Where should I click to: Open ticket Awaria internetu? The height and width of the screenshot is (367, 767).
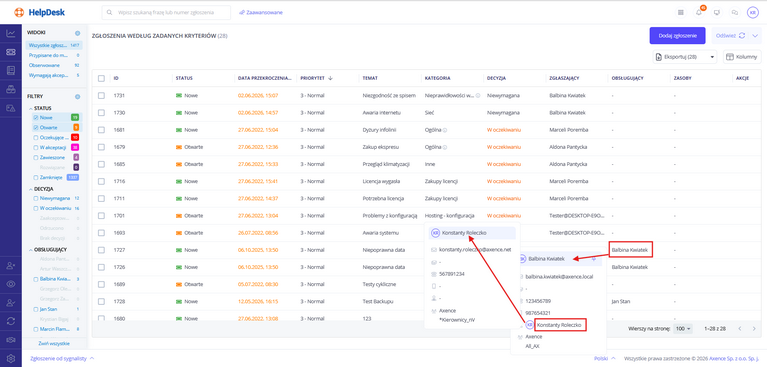382,113
